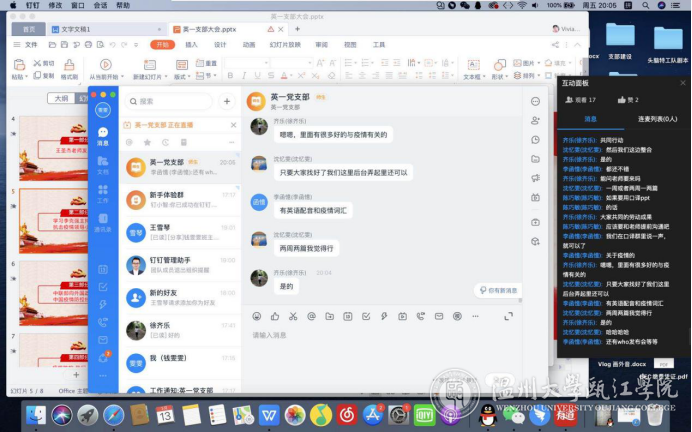Screen dimensions: 692x432
Task: Open group files folder icon in right column
Action: (535, 159)
